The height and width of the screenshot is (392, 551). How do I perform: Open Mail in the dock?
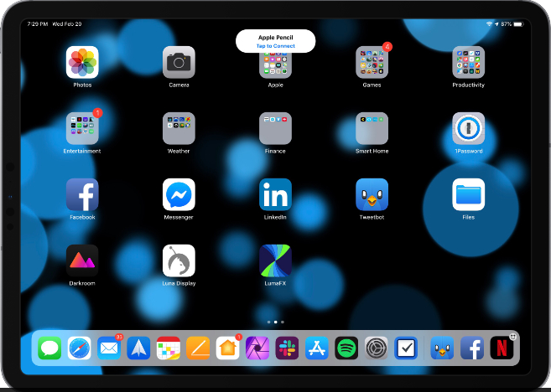pos(109,348)
